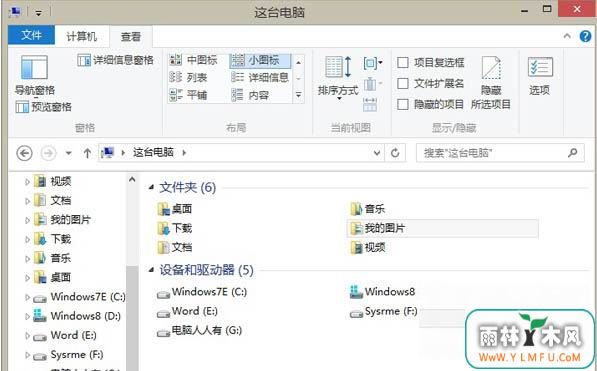The image size is (597, 371).
Task: Open the address bar history dropdown
Action: (377, 153)
